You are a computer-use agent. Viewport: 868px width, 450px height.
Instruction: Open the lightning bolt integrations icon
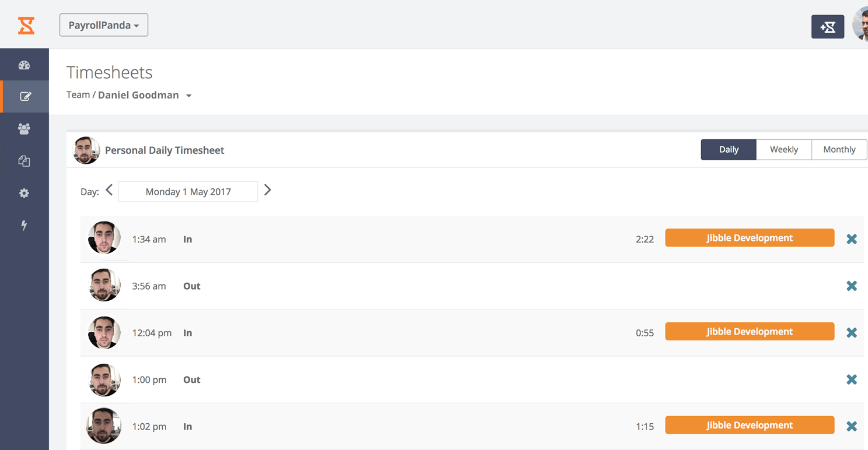(24, 226)
